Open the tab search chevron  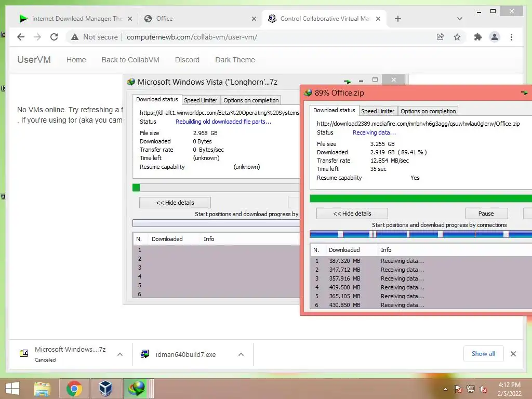coord(460,19)
